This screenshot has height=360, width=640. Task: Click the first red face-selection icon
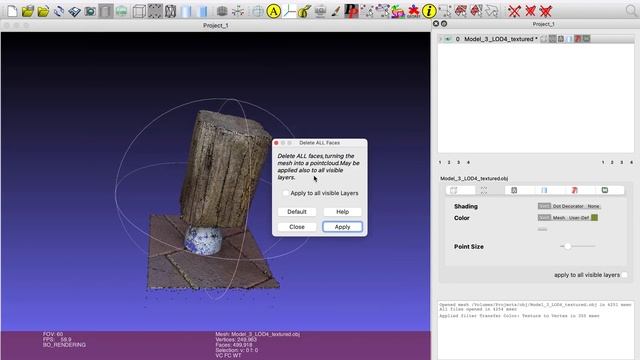(461, 11)
